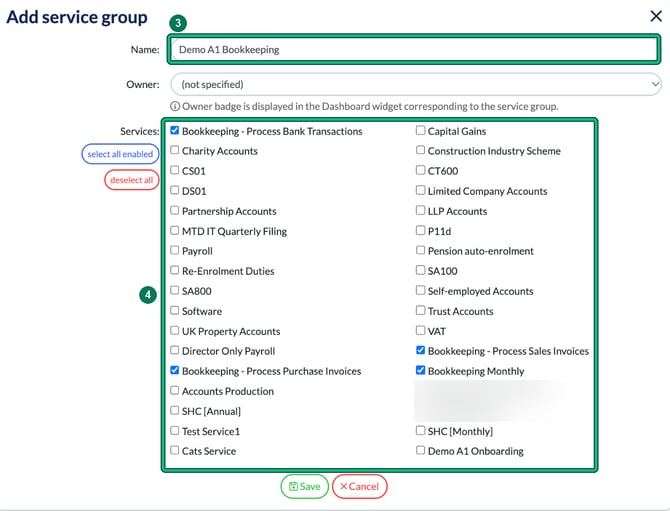
Task: Select LLP Accounts checkbox
Action: 420,210
